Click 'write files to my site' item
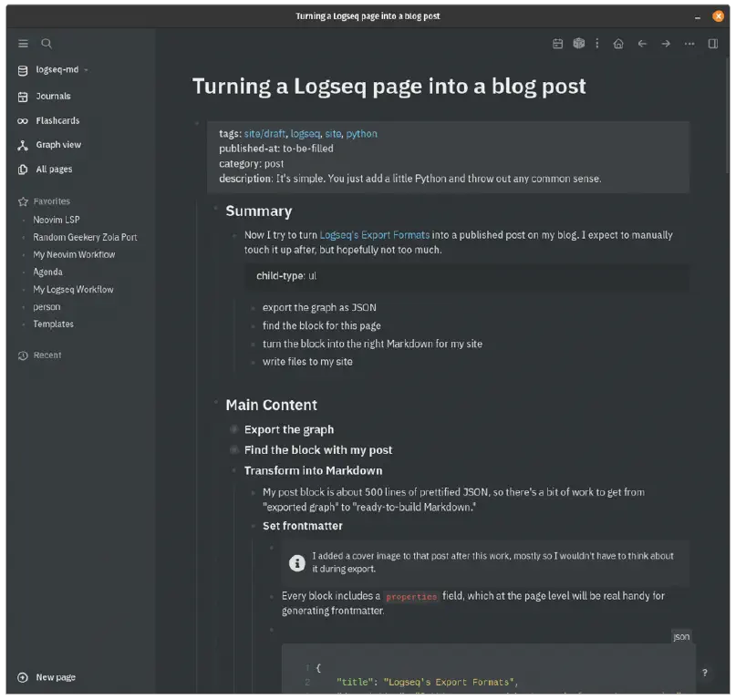 tap(307, 362)
